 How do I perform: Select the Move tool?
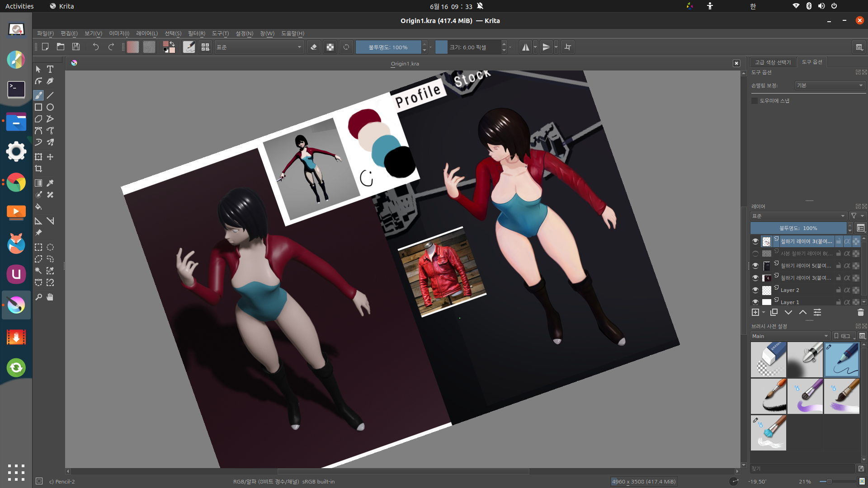(50, 157)
